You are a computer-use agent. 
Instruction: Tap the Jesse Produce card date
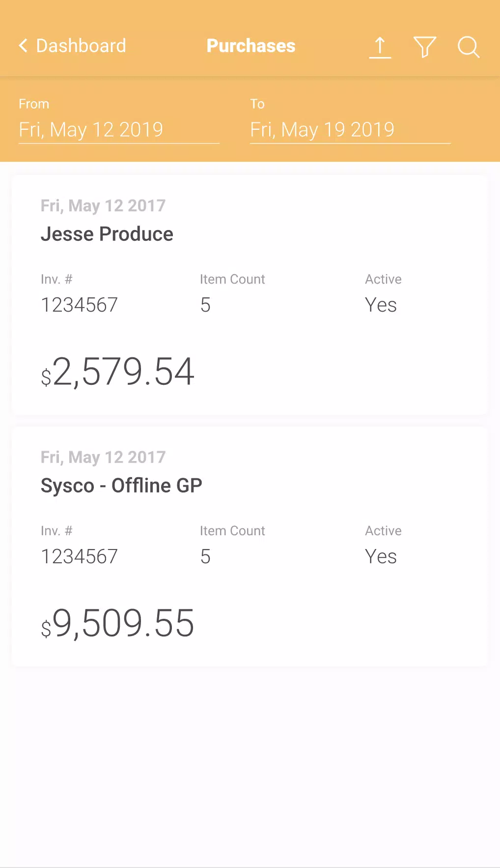tap(103, 205)
